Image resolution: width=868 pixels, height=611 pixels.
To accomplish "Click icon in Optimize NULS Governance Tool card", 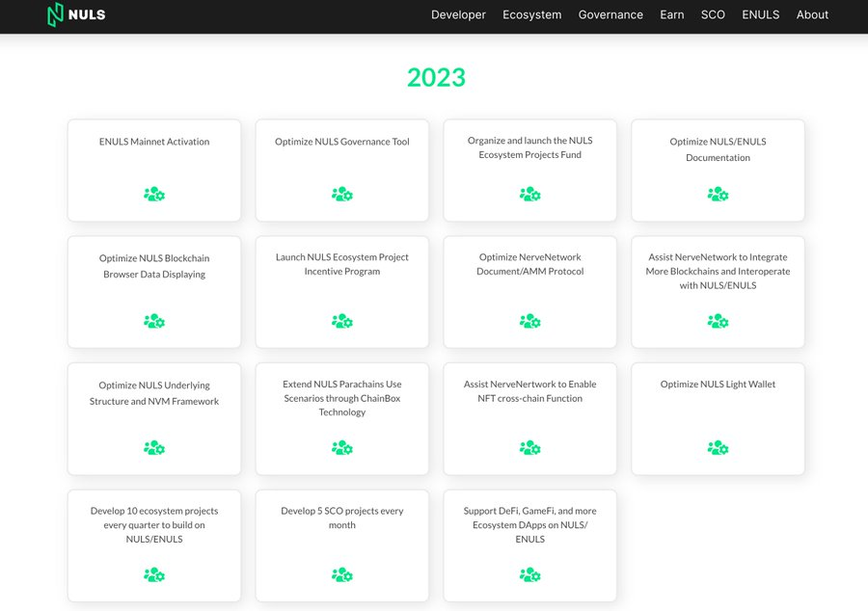I will [x=342, y=194].
